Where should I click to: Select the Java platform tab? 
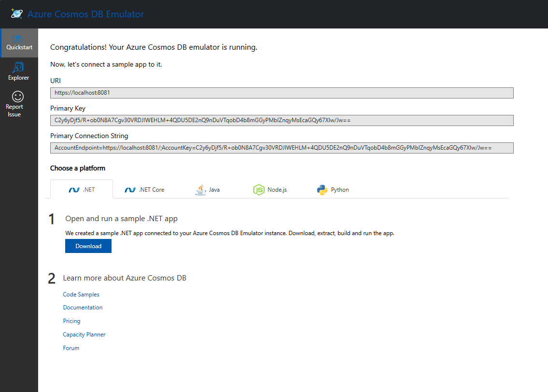207,189
